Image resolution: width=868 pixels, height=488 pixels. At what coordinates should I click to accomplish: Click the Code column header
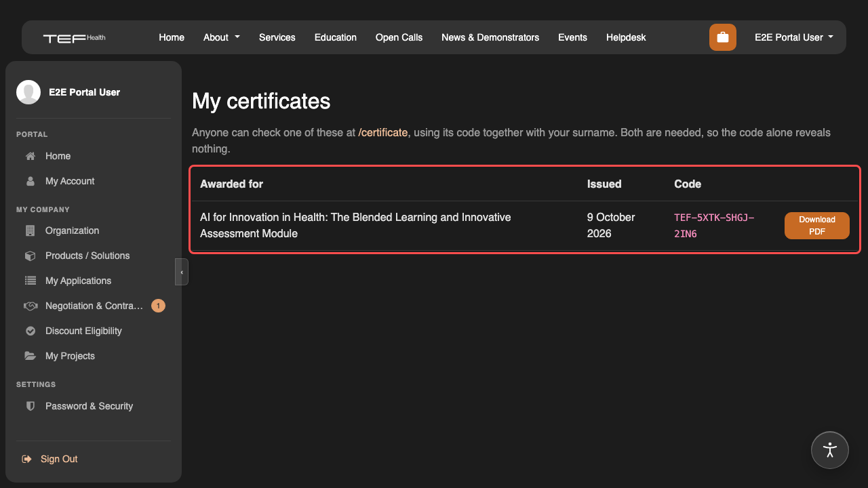click(x=688, y=184)
